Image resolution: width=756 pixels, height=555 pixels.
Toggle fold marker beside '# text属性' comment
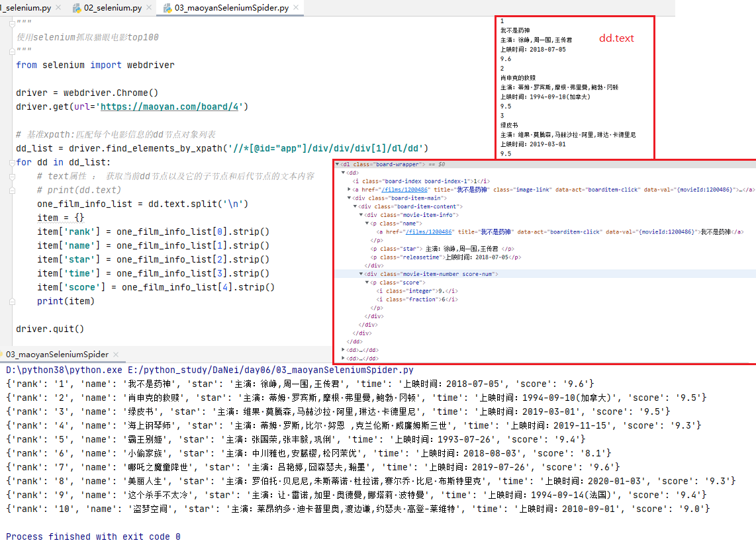point(12,177)
